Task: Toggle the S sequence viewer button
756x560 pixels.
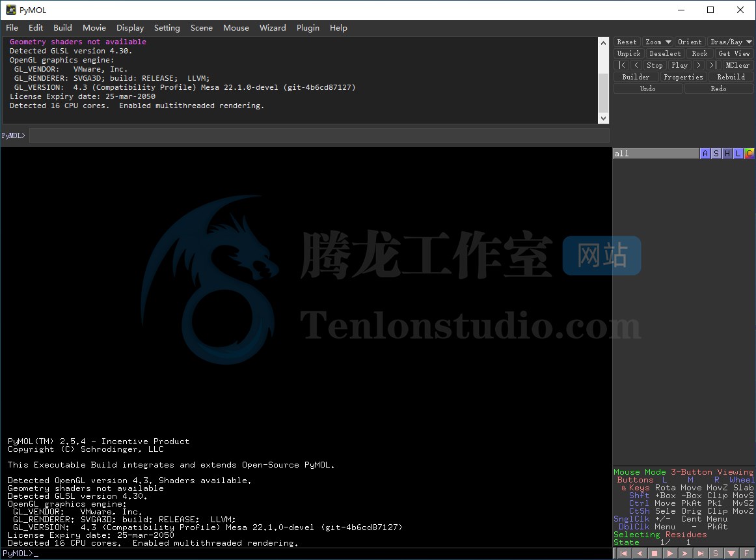Action: 716,553
